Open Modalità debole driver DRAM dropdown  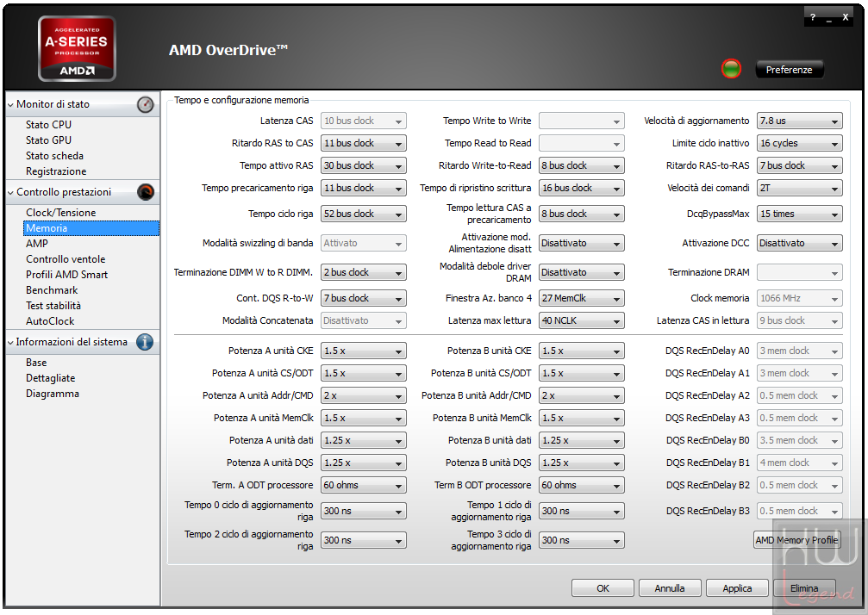tap(581, 272)
